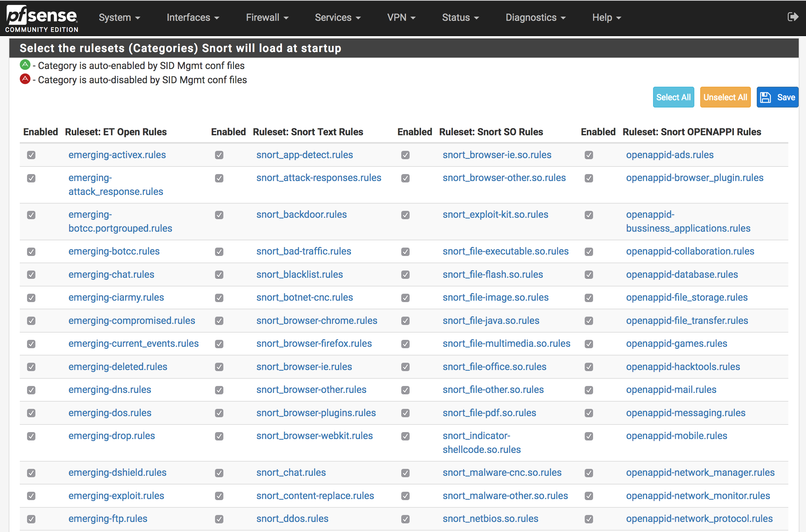Open the Services menu
Image resolution: width=806 pixels, height=532 pixels.
[x=337, y=17]
